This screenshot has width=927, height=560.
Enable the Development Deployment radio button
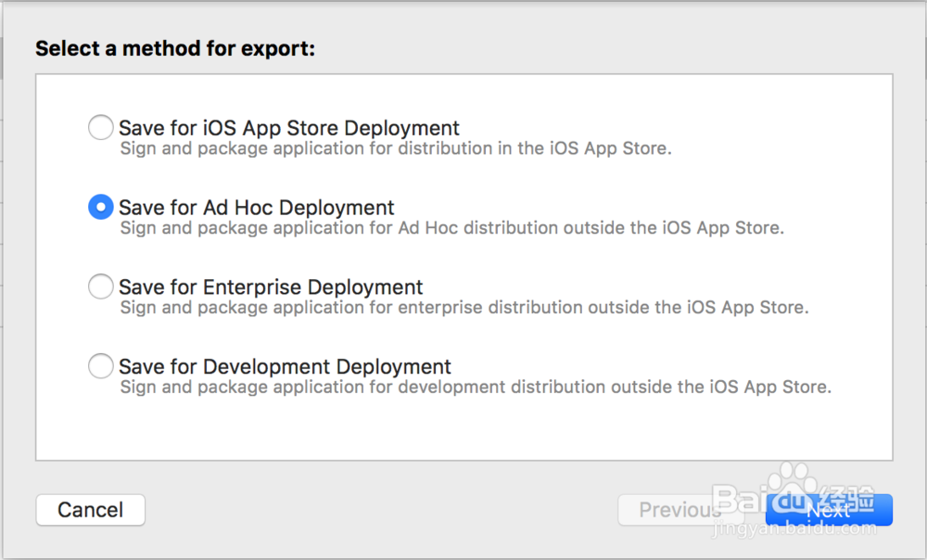pyautogui.click(x=100, y=367)
